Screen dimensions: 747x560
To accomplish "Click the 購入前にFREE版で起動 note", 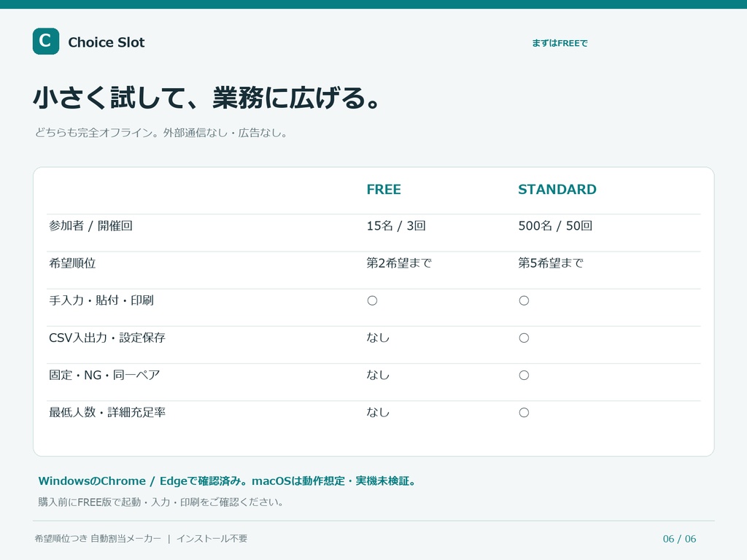I will point(162,502).
